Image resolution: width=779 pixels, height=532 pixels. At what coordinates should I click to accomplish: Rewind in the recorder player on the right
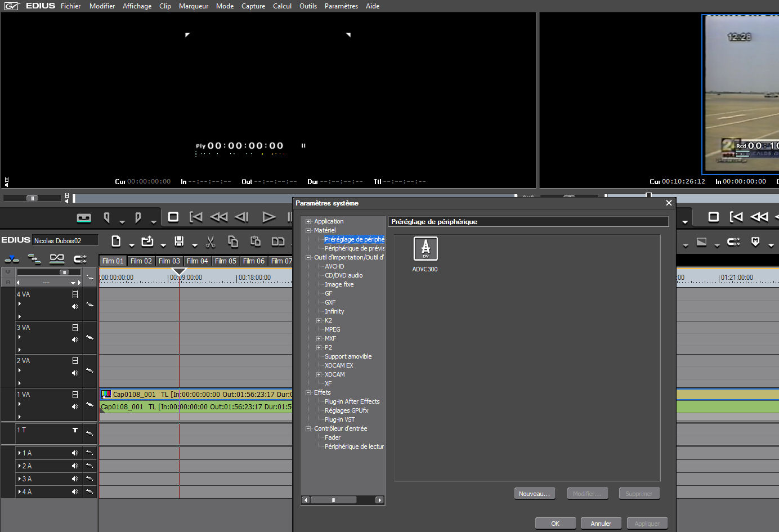(759, 217)
